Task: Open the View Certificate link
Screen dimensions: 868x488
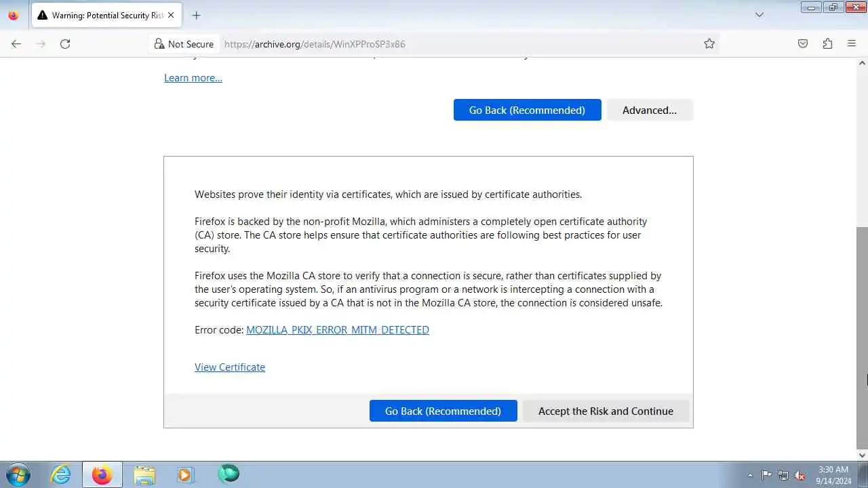Action: click(x=230, y=367)
